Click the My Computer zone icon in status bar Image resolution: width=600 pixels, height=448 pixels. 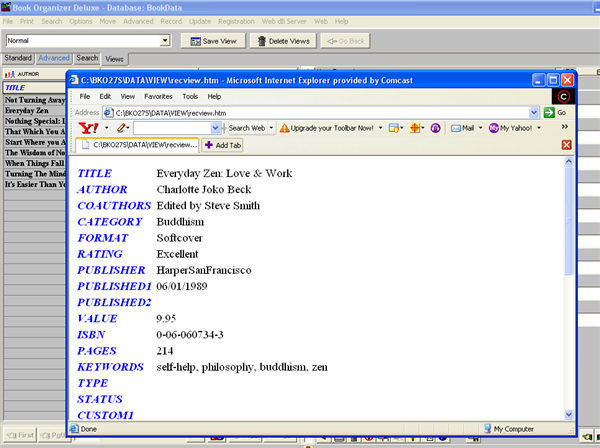pos(488,428)
